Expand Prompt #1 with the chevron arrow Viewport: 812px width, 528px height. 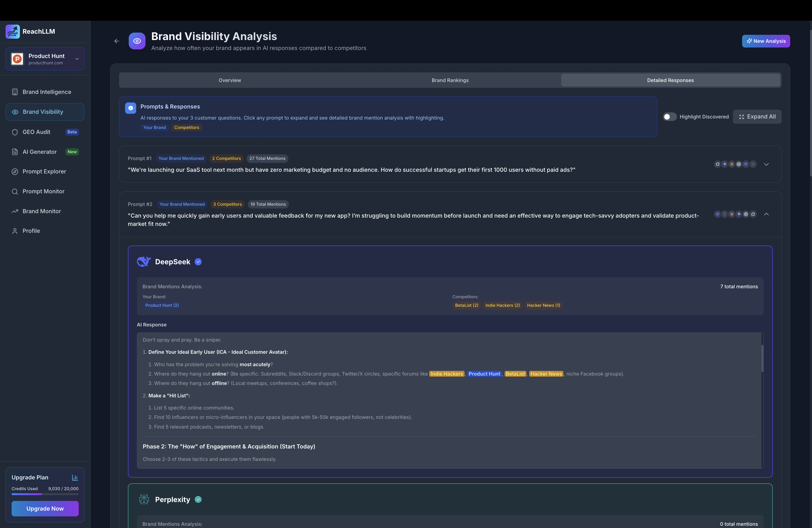click(766, 164)
